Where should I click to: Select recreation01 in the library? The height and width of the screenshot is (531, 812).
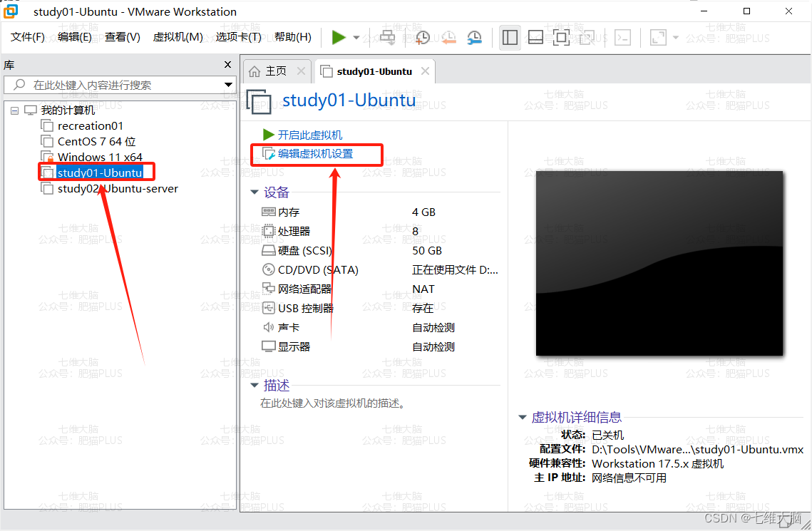point(90,125)
